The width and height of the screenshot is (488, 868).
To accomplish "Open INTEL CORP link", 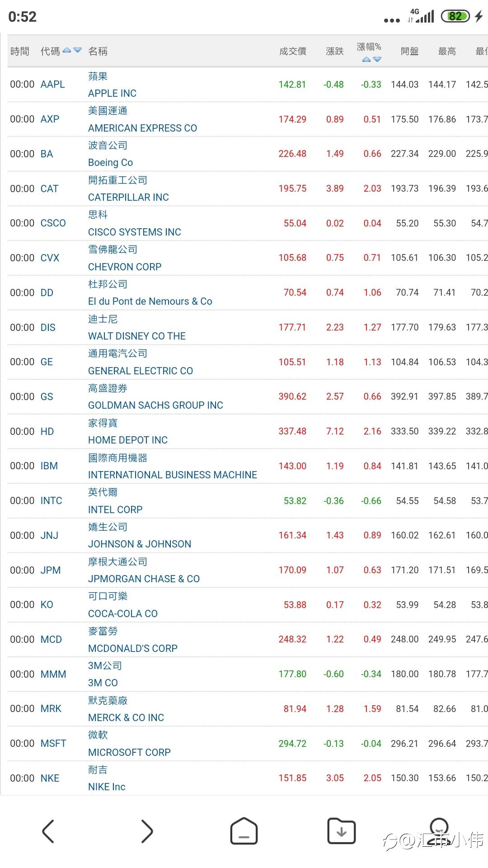I will pyautogui.click(x=115, y=510).
